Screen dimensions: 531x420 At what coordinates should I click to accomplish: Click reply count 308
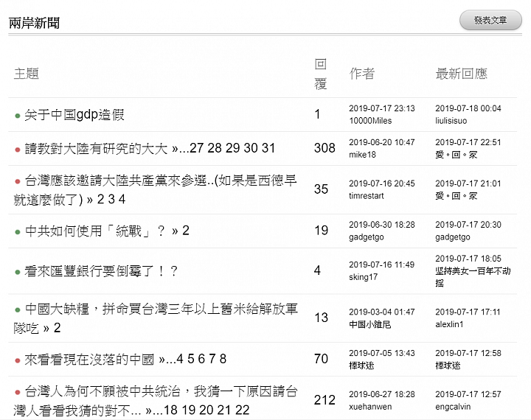(x=324, y=148)
